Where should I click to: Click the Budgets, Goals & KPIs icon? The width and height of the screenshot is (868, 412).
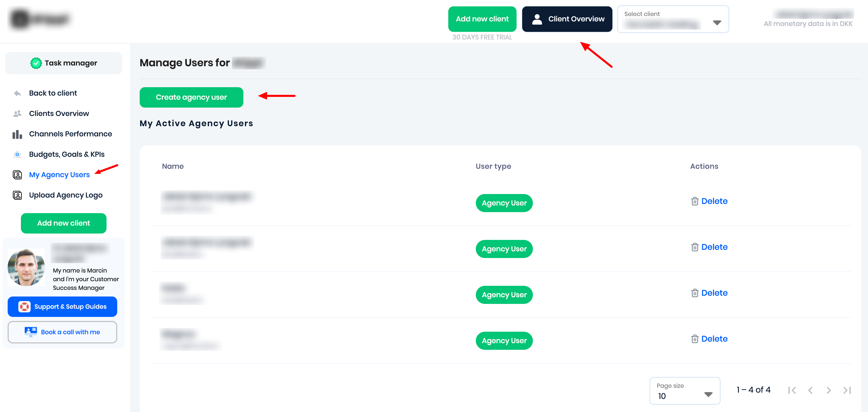click(17, 154)
